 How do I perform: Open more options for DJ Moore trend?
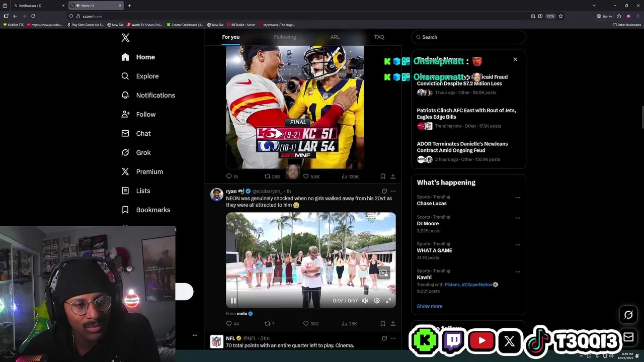click(x=518, y=218)
